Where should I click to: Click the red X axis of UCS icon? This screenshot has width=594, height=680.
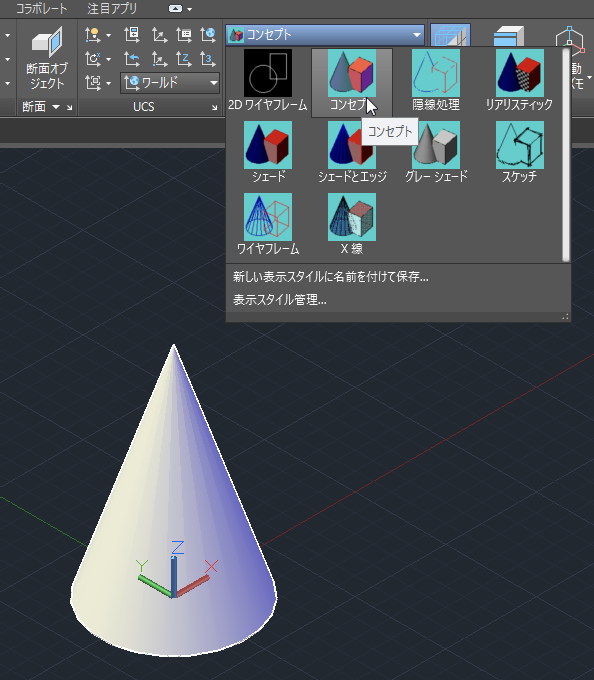point(193,586)
